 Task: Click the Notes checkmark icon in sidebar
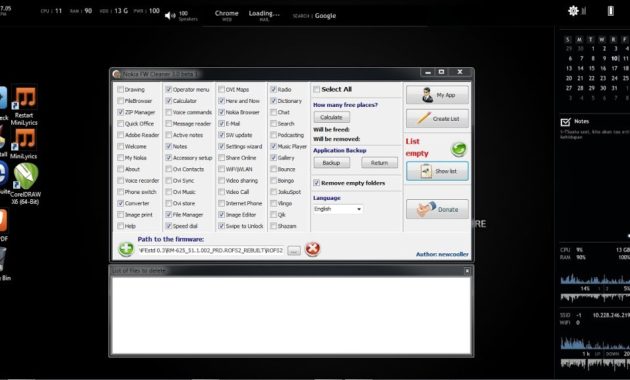point(565,122)
